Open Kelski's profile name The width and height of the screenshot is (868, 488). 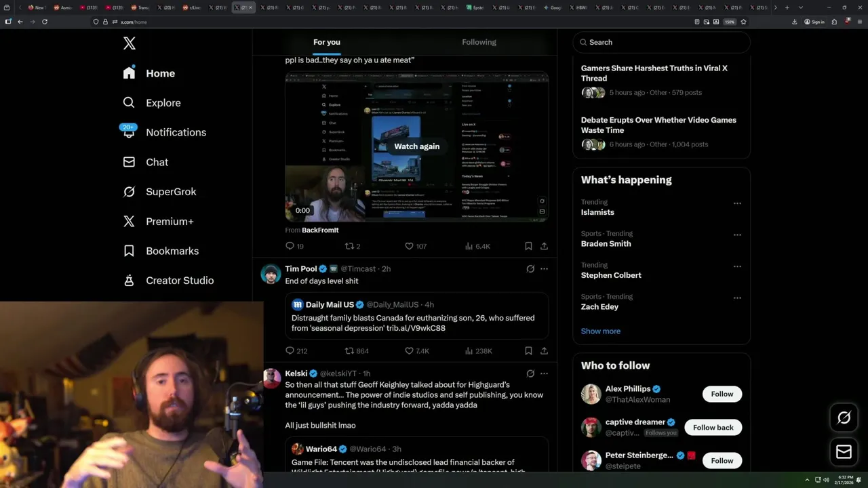pyautogui.click(x=296, y=373)
